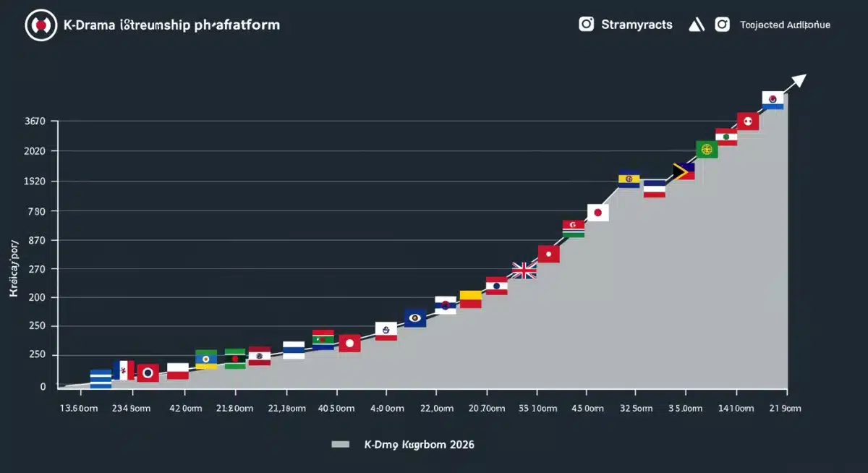Viewport: 868px width, 473px height.
Task: Open the Stramyracts label in the header
Action: point(637,25)
